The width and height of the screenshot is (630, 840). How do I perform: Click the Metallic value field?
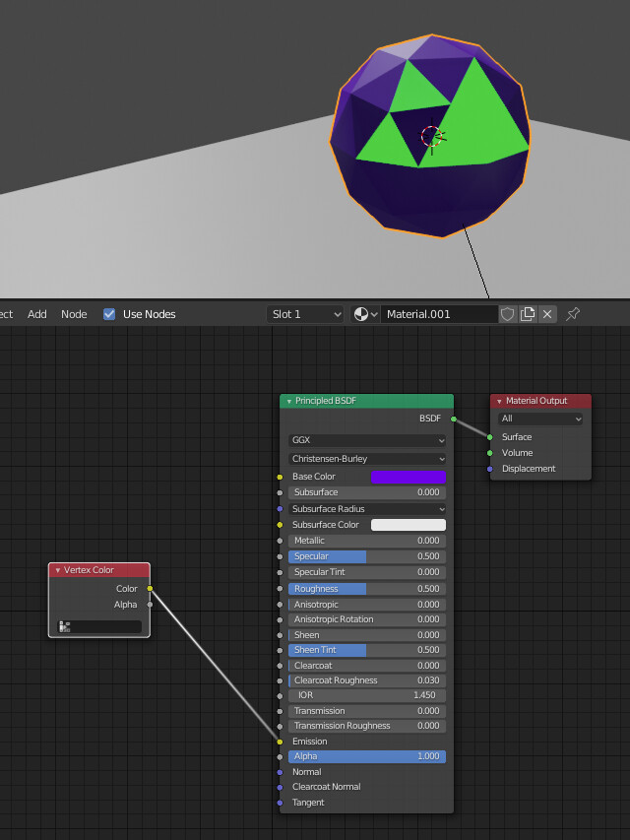pos(367,541)
